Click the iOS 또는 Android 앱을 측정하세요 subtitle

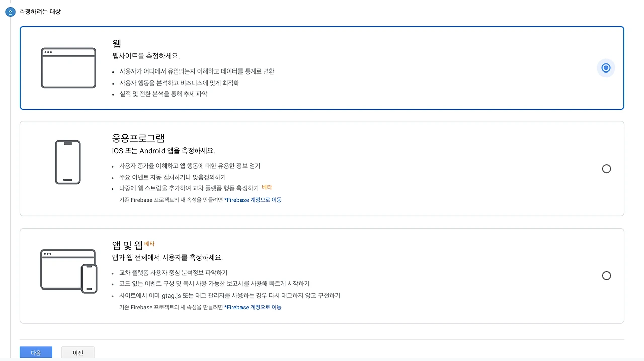(x=164, y=151)
